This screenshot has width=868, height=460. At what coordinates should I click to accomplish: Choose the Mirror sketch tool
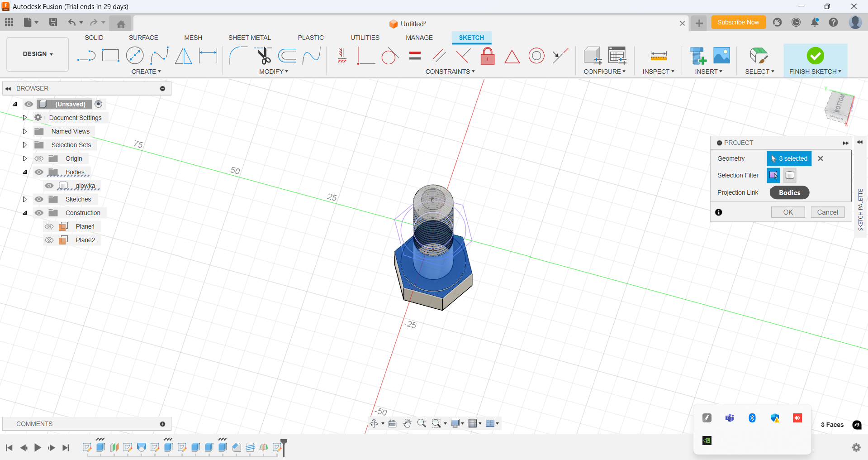[183, 56]
